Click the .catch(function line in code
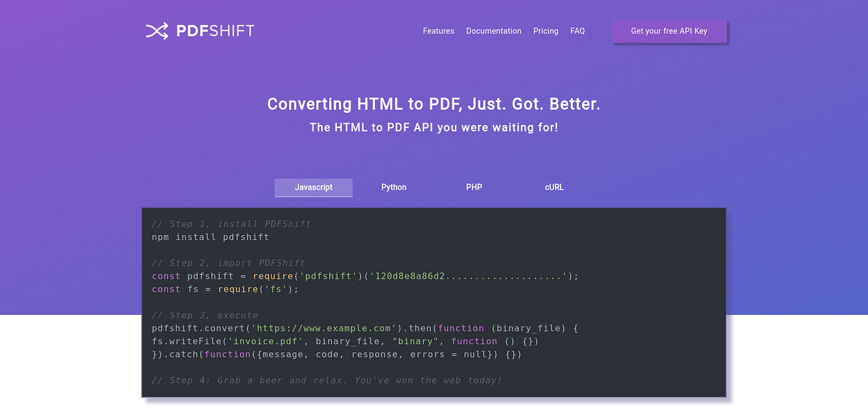The width and height of the screenshot is (868, 417). pyautogui.click(x=336, y=354)
